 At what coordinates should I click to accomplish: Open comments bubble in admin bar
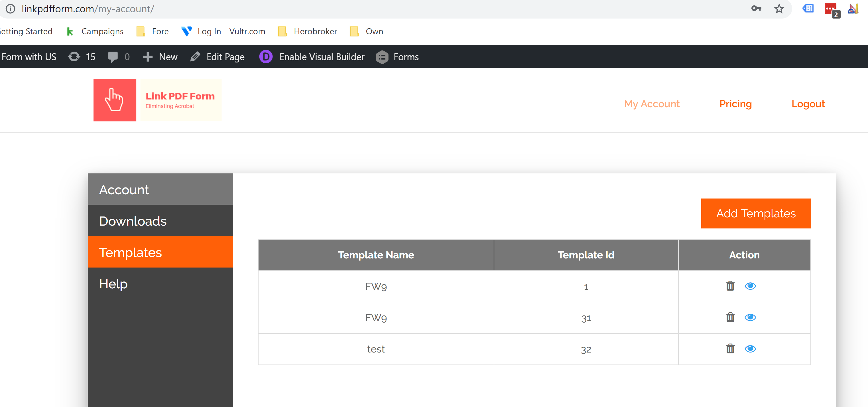[118, 57]
